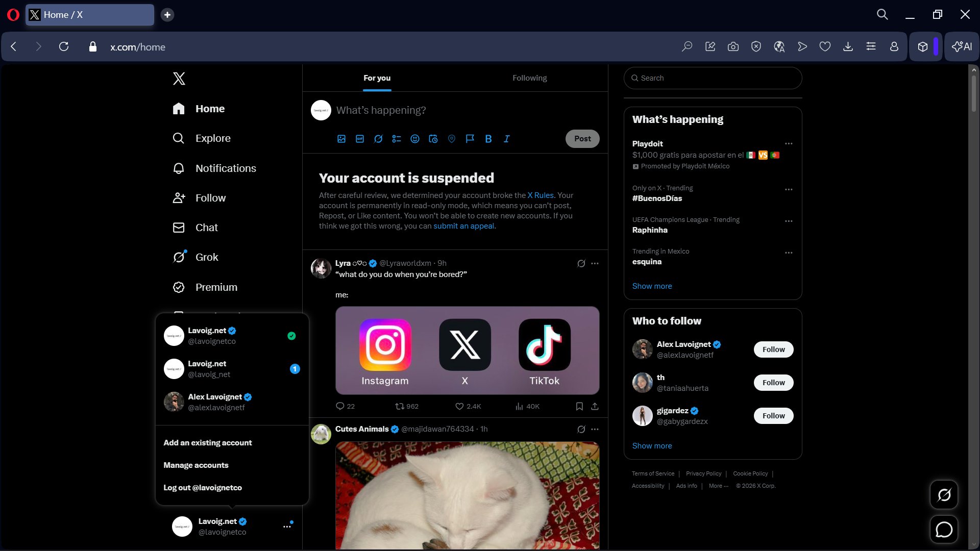Expand account menu dots beside Lavoig.net
The height and width of the screenshot is (551, 980).
[x=287, y=527]
